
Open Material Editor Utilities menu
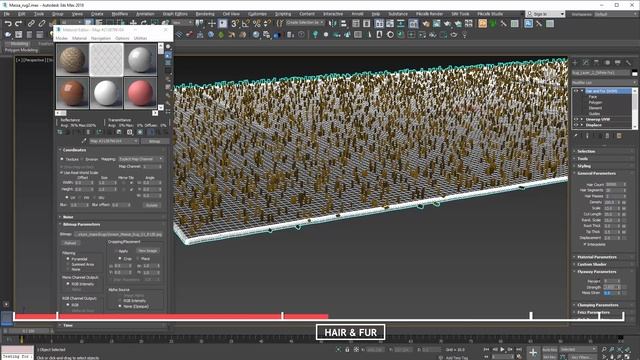coord(140,38)
